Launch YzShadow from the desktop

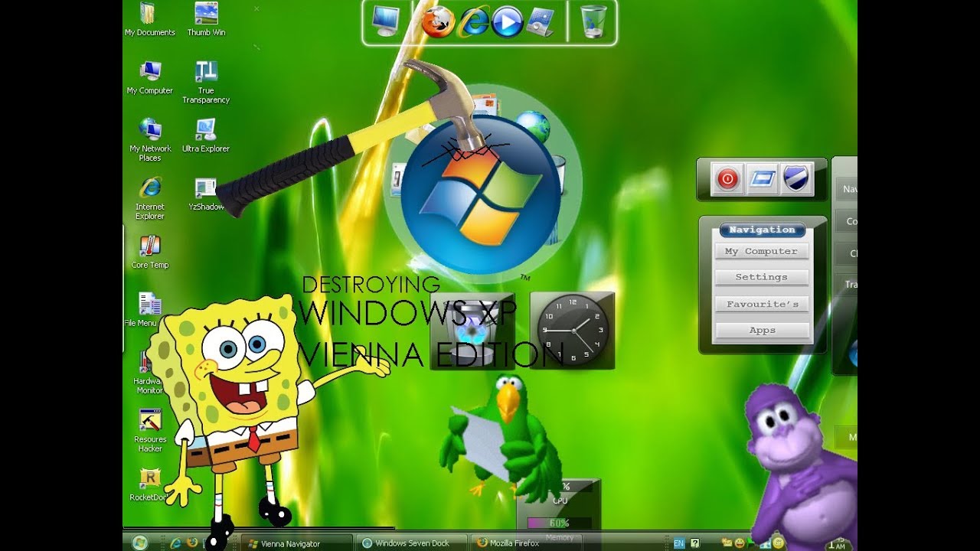click(x=206, y=194)
